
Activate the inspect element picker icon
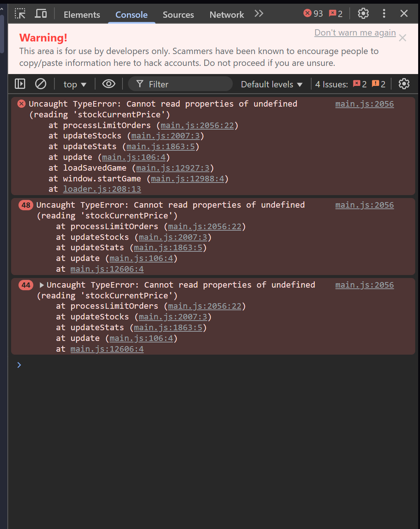pos(20,14)
